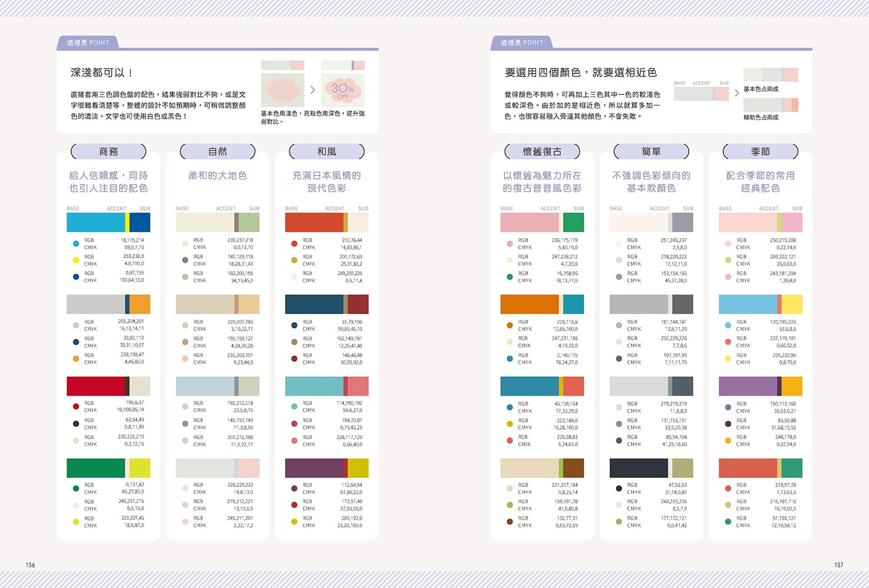Pick the teal green dot beside RGB 51,155,121
Image resolution: width=869 pixels, height=588 pixels.
(728, 522)
